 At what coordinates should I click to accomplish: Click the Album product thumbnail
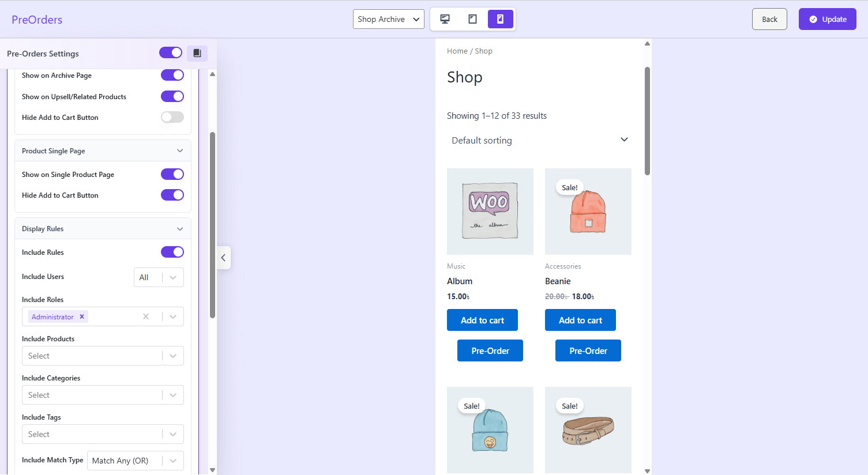click(x=490, y=211)
